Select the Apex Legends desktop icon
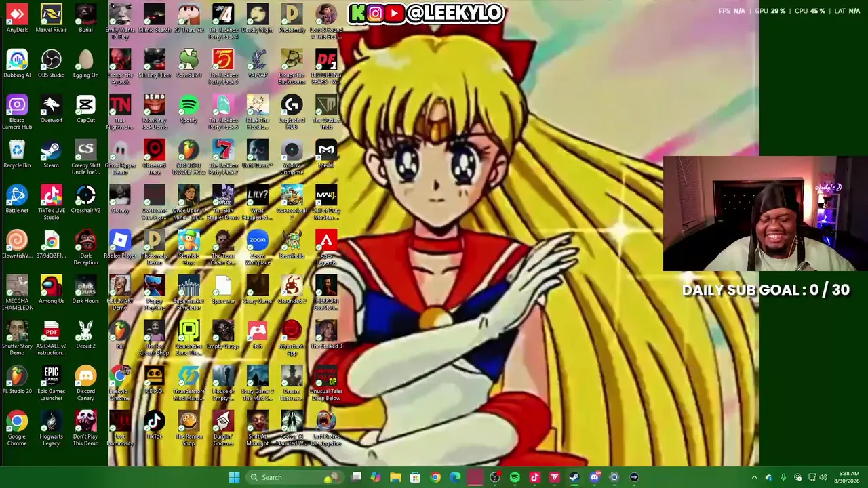Viewport: 868px width, 488px height. point(326,247)
